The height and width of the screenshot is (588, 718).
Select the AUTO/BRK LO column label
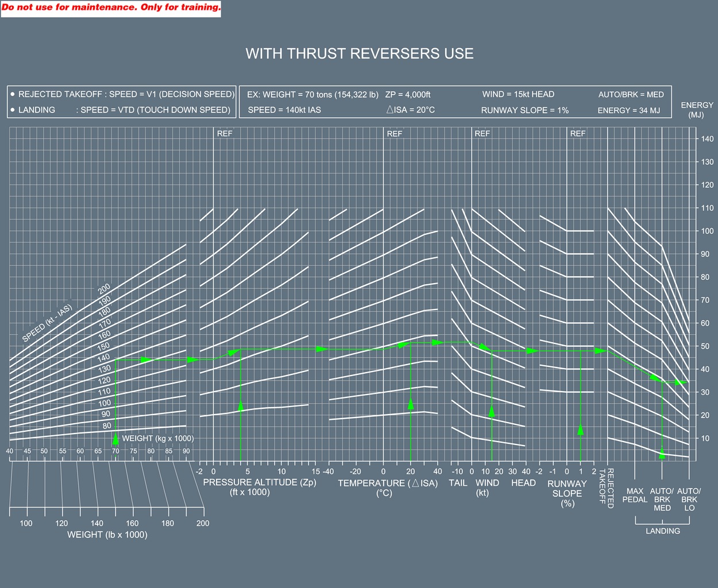[689, 499]
